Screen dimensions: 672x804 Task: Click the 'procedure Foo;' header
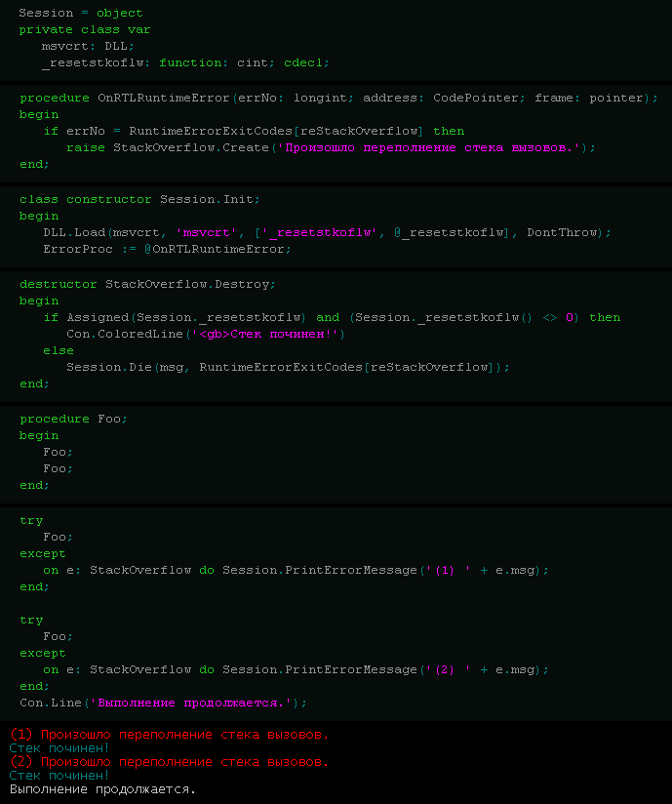pyautogui.click(x=73, y=419)
